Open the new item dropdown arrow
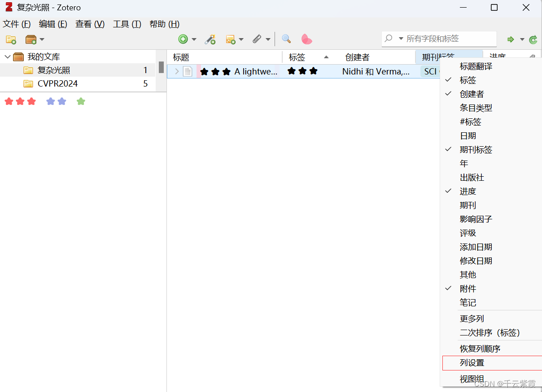The width and height of the screenshot is (542, 392). (x=194, y=39)
